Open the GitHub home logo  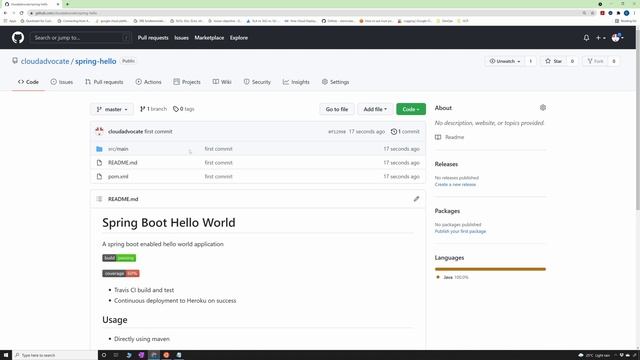(x=18, y=38)
